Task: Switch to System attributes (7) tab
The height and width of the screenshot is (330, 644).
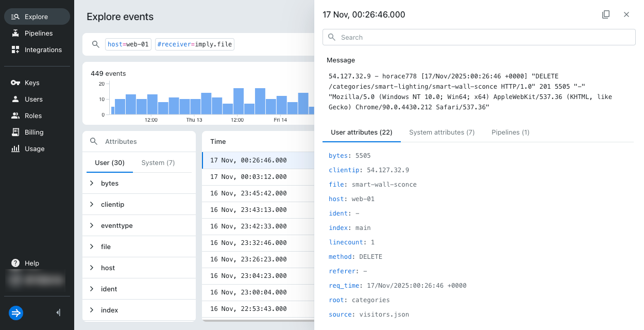Action: (442, 133)
